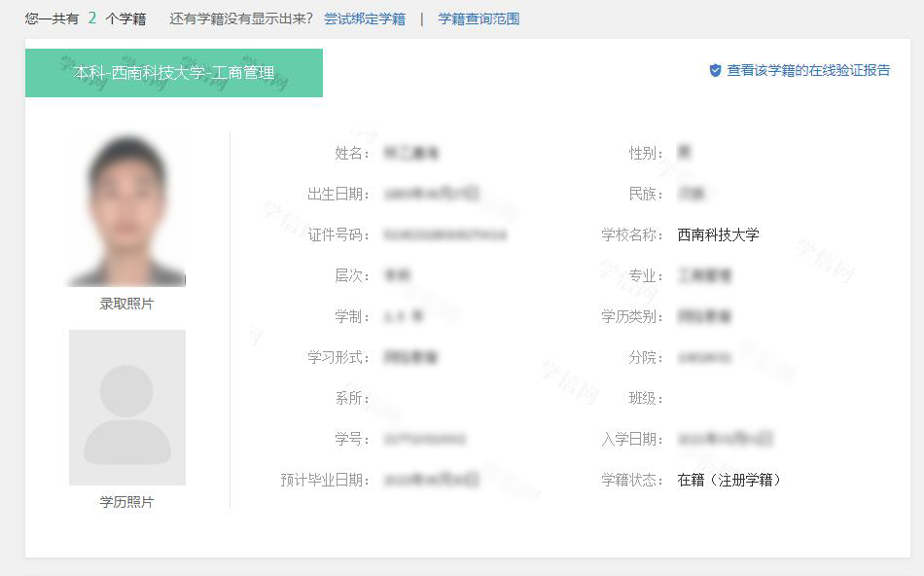This screenshot has height=576, width=924.
Task: Click the shield icon beside verification report
Action: pos(715,71)
